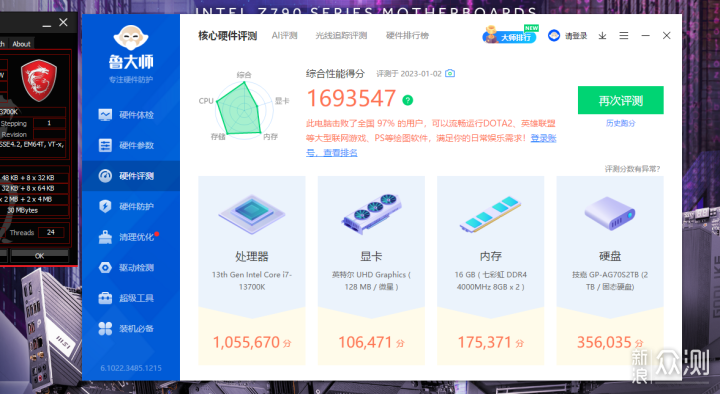The height and width of the screenshot is (394, 720).
Task: Click the disk score 356,035
Action: (x=610, y=343)
